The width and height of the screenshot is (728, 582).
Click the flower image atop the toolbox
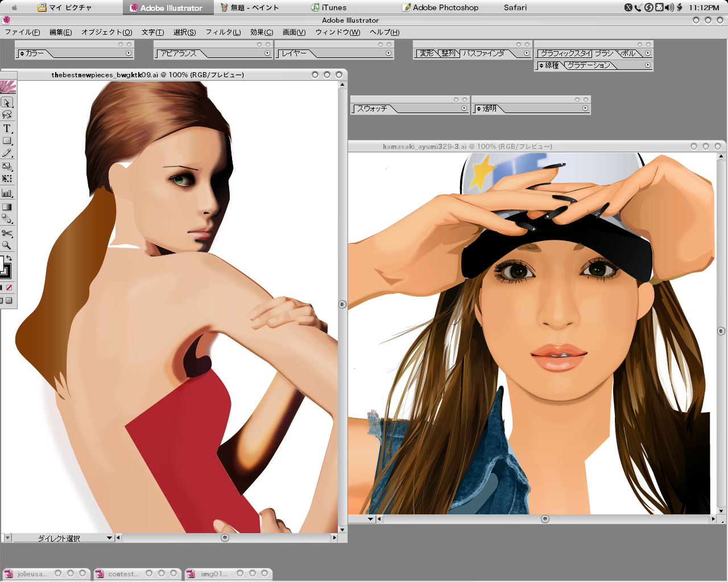point(8,86)
